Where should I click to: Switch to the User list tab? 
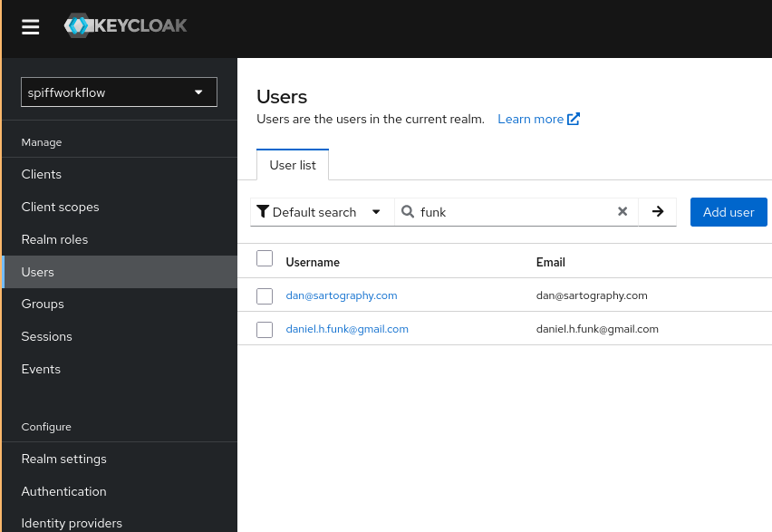(x=293, y=165)
